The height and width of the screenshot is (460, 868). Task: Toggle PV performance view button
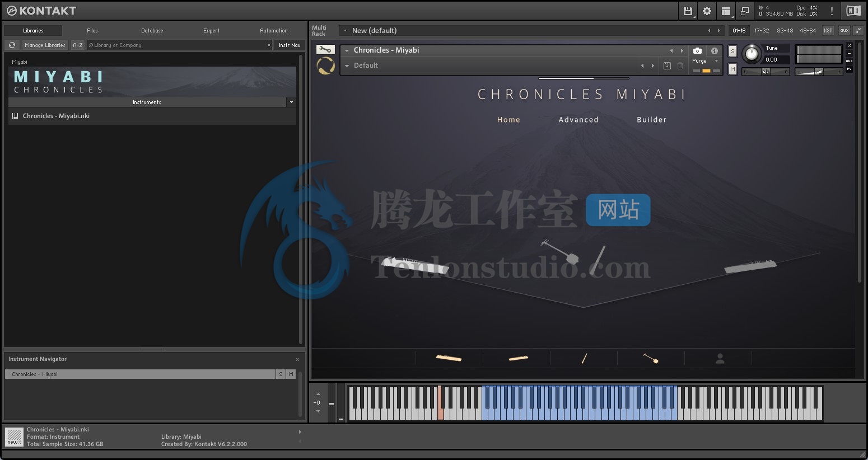(x=849, y=69)
